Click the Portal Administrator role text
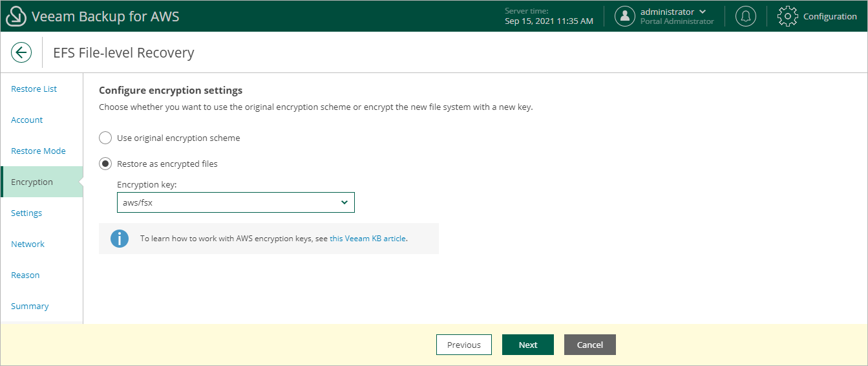Screen dimensions: 868x366 click(x=677, y=21)
